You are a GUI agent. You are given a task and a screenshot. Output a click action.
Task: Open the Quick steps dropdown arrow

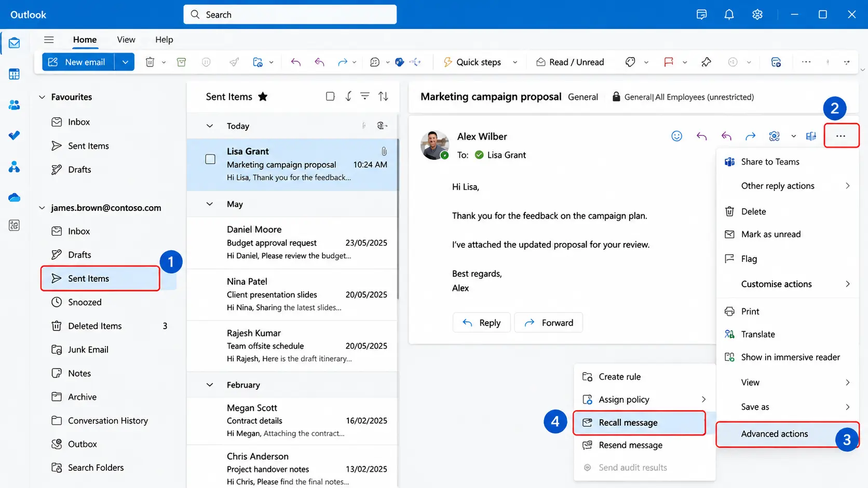click(x=515, y=62)
